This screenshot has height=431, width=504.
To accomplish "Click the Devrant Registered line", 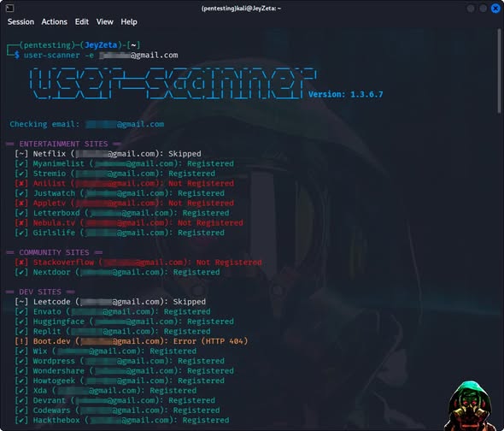I will (115, 400).
